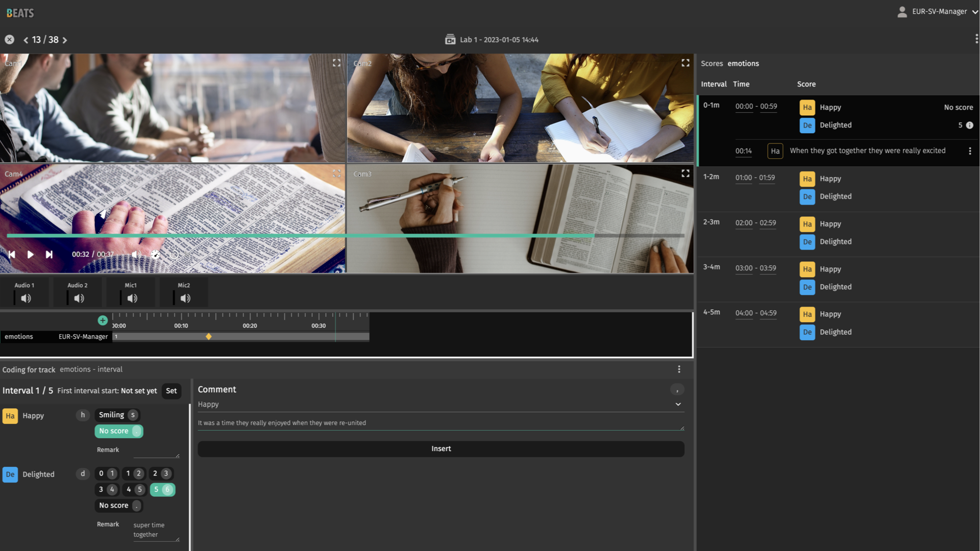
Task: Maximize the Cam2 video fullscreen
Action: coord(685,63)
